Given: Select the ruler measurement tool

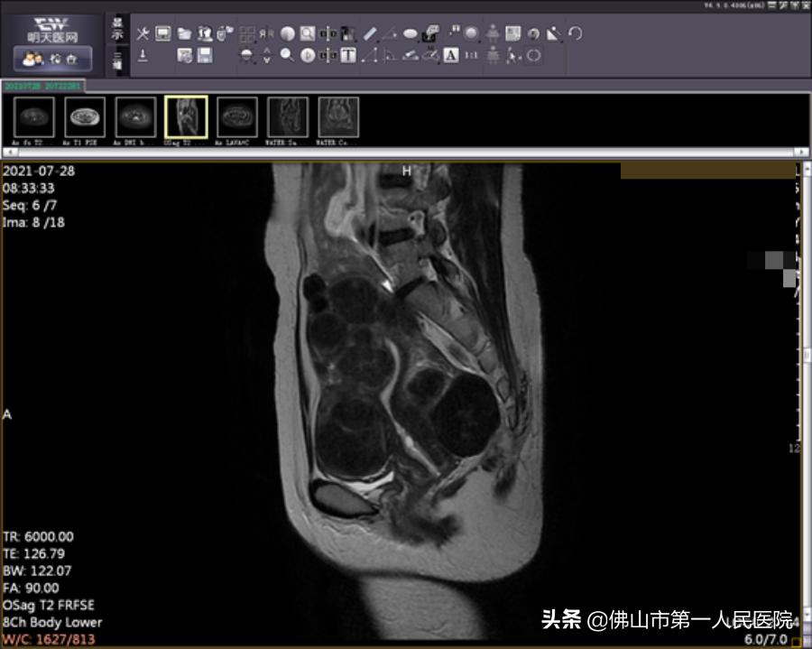Looking at the screenshot, I should pos(370,34).
